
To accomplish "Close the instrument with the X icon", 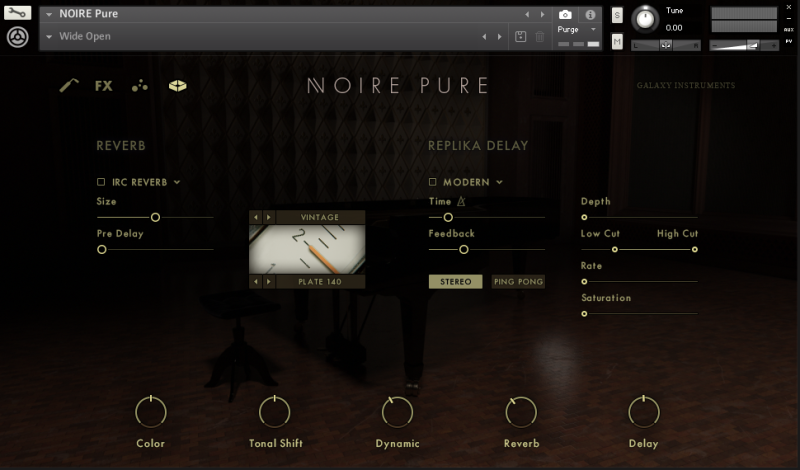I will [789, 7].
